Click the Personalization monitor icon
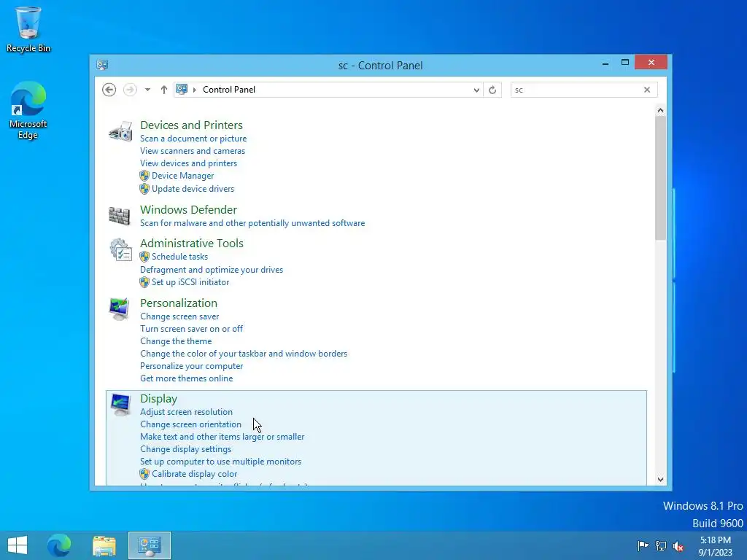Screen dimensions: 747x560 click(x=119, y=309)
